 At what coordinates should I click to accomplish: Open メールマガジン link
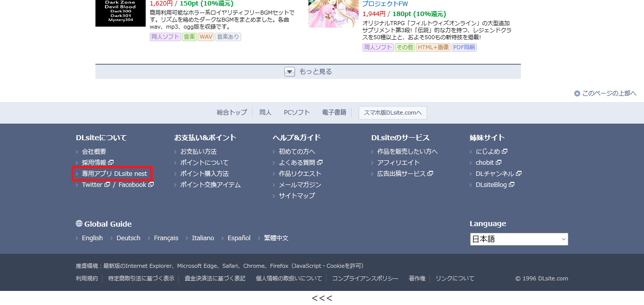(x=300, y=184)
